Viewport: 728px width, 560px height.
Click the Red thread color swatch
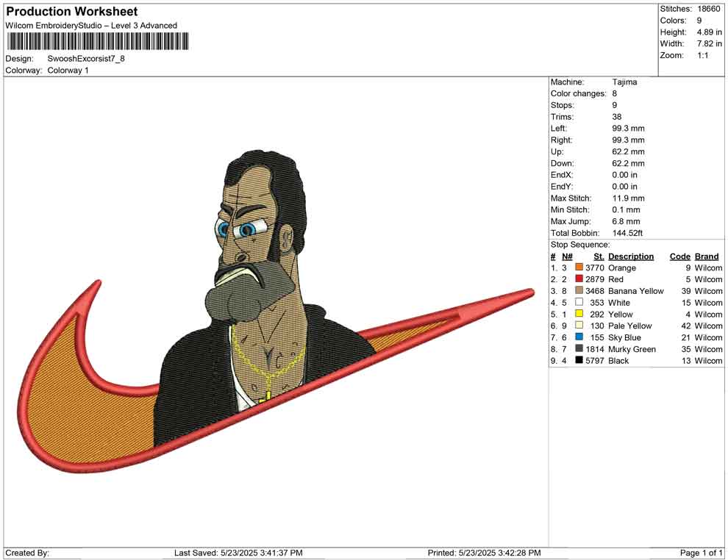[579, 279]
